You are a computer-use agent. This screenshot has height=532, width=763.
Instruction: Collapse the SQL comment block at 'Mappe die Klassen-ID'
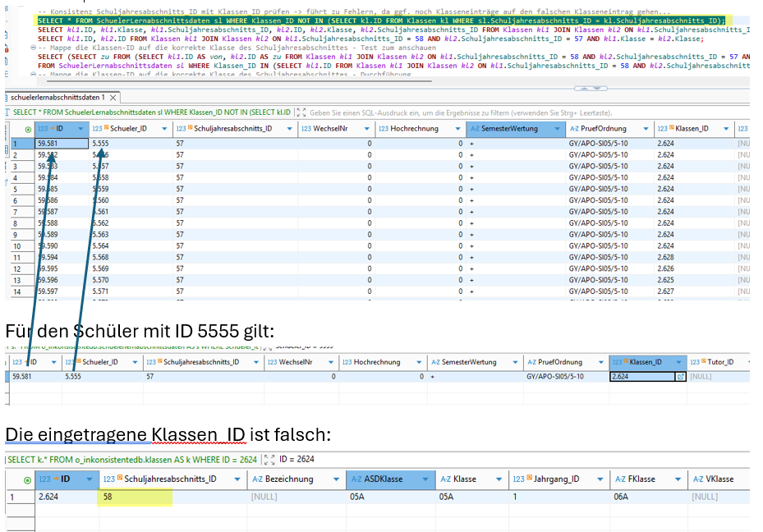pos(33,48)
